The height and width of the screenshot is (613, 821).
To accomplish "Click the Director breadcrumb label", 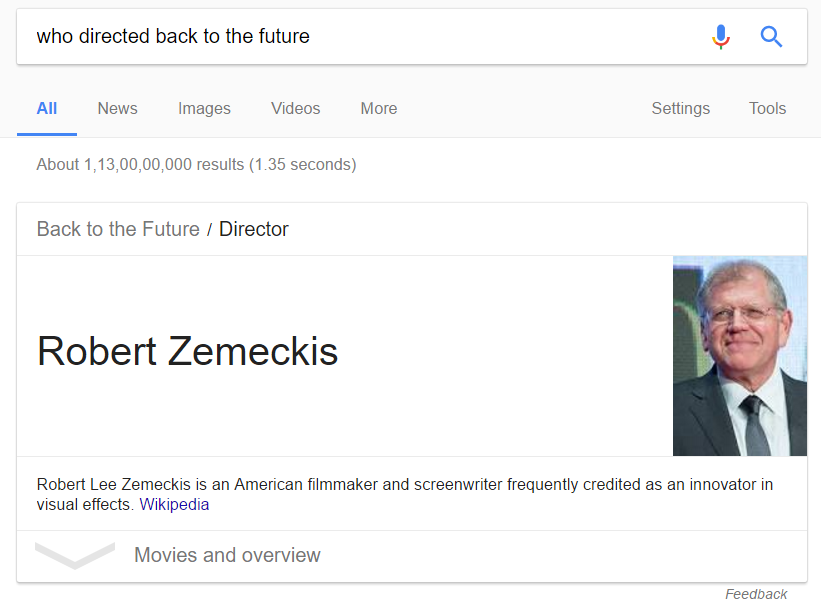I will pyautogui.click(x=253, y=229).
